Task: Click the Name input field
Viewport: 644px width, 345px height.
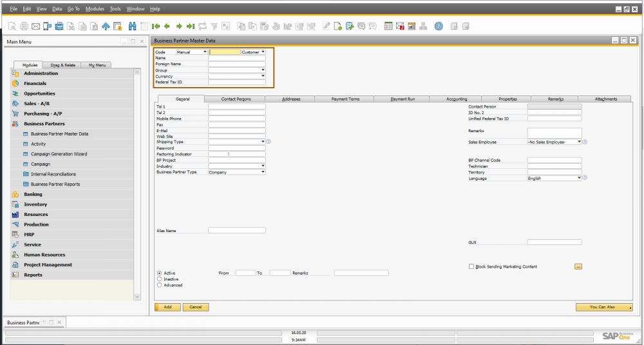Action: [237, 58]
